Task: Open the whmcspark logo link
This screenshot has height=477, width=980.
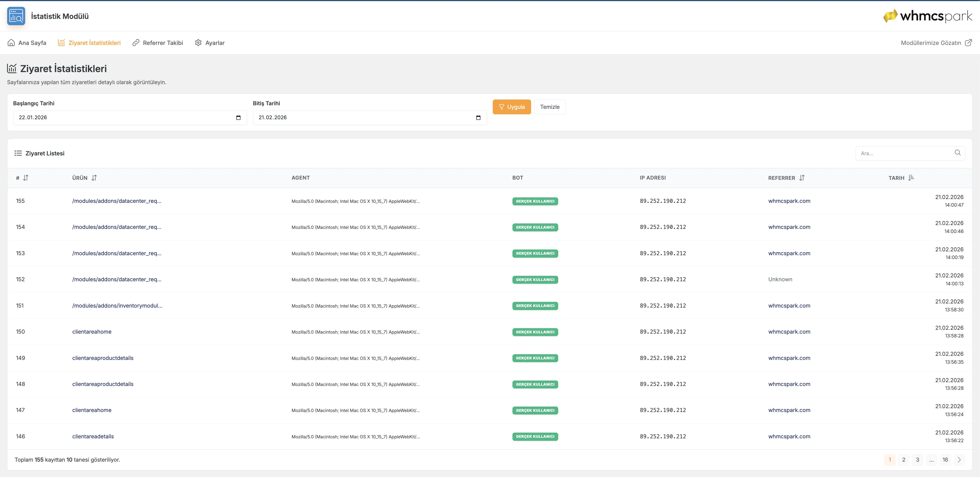Action: 927,16
